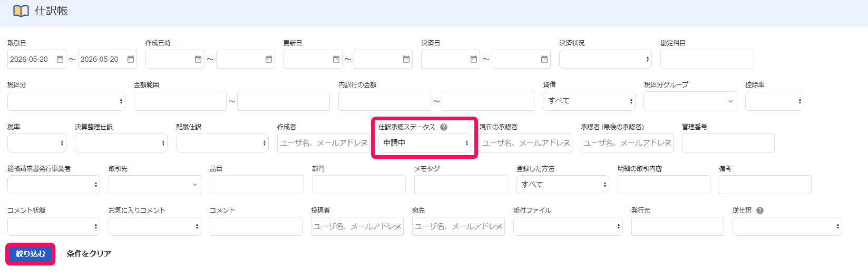Screen dimensions: 868x277
Task: Open calendar for 作成日時 end date
Action: [x=269, y=59]
